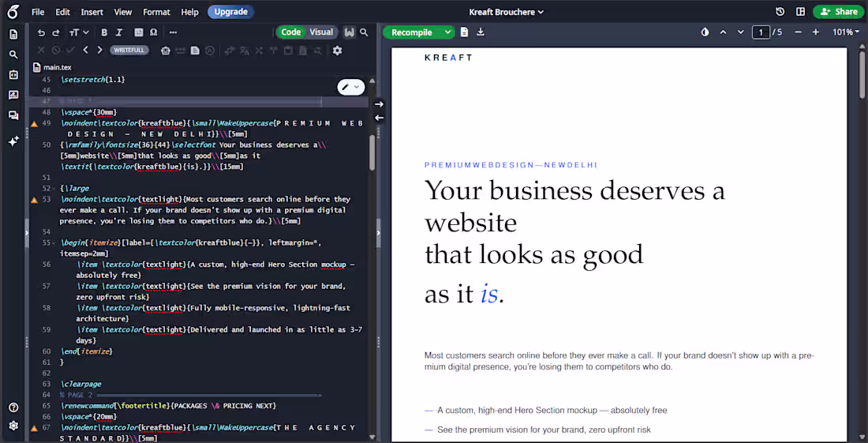
Task: Open the review panel icon in left rail
Action: click(x=13, y=96)
